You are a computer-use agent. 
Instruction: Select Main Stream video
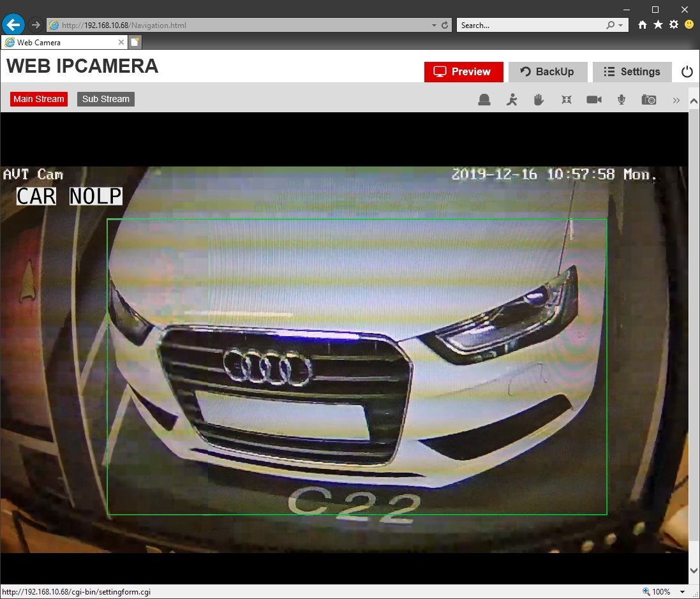pyautogui.click(x=39, y=99)
